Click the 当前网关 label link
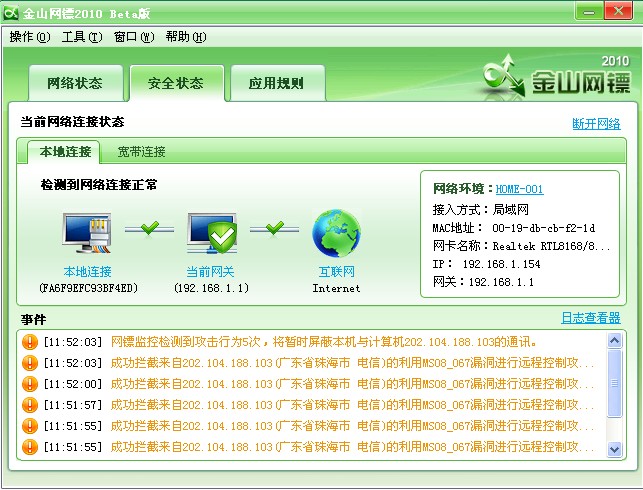 pyautogui.click(x=210, y=271)
